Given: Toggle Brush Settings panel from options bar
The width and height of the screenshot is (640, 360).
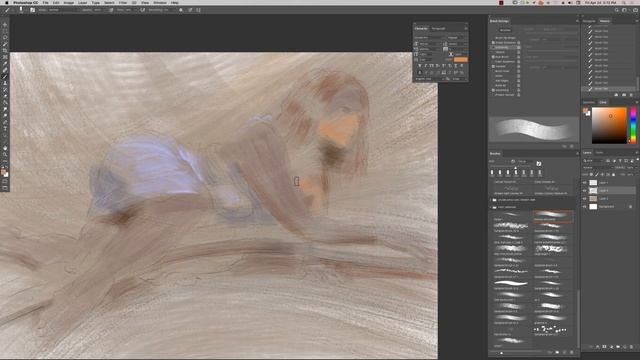Looking at the screenshot, I should coord(32,10).
